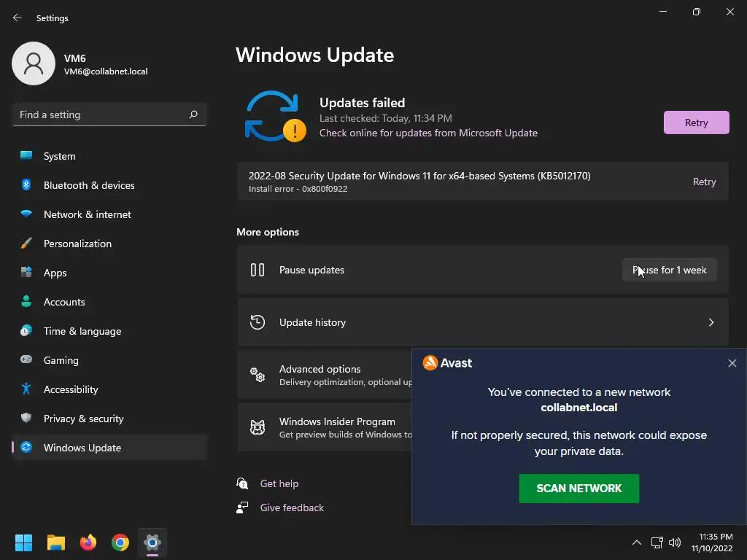The image size is (747, 560).
Task: Launch Google Chrome from taskbar
Action: [120, 542]
